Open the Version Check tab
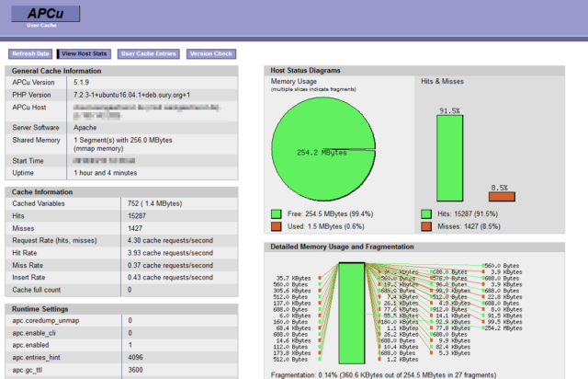Viewport: 588px width, 379px height. 211,54
